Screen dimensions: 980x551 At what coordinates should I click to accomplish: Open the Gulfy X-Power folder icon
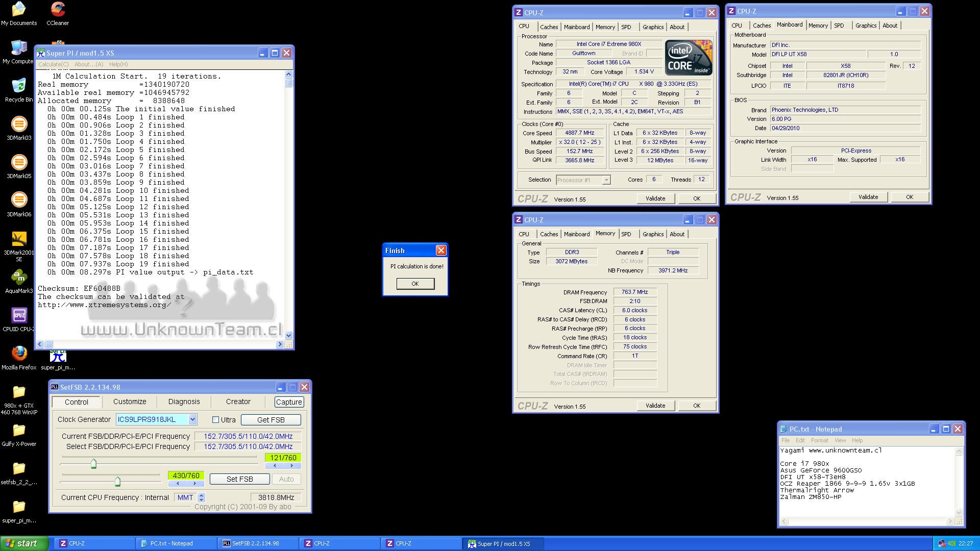19,430
